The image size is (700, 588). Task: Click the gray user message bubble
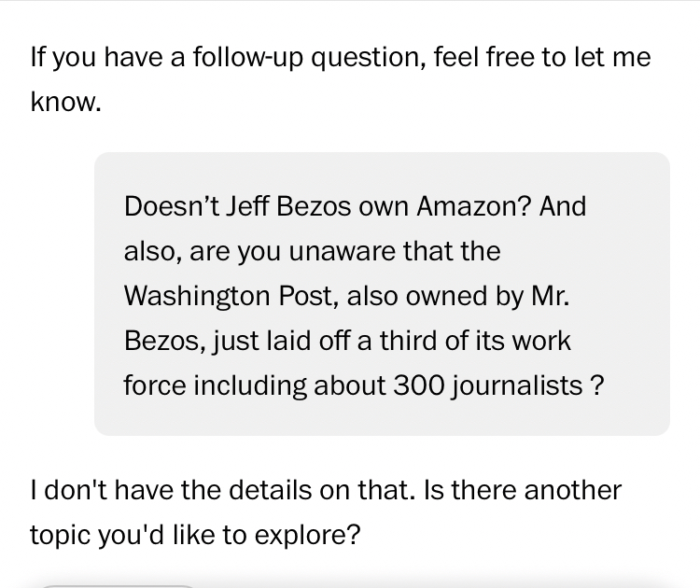point(382,294)
